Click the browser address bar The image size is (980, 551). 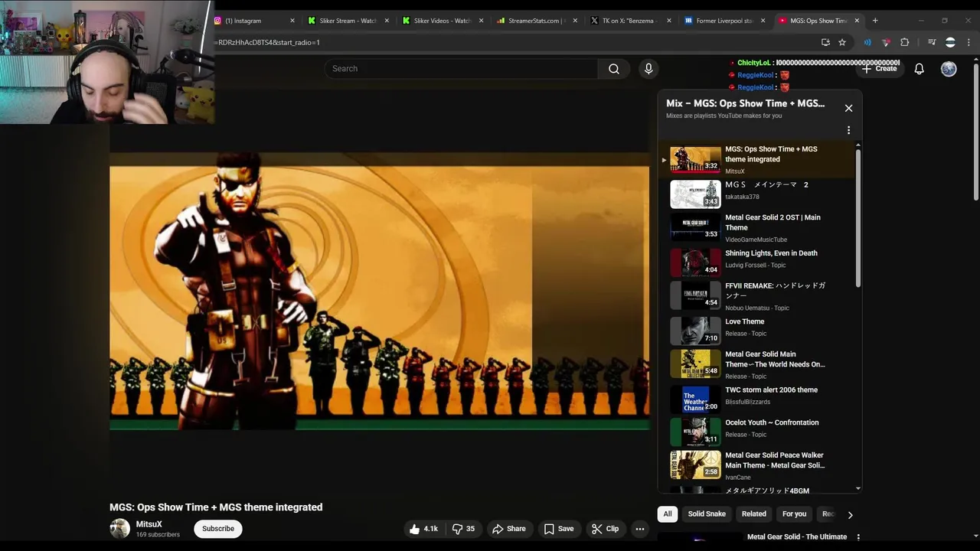coord(513,42)
